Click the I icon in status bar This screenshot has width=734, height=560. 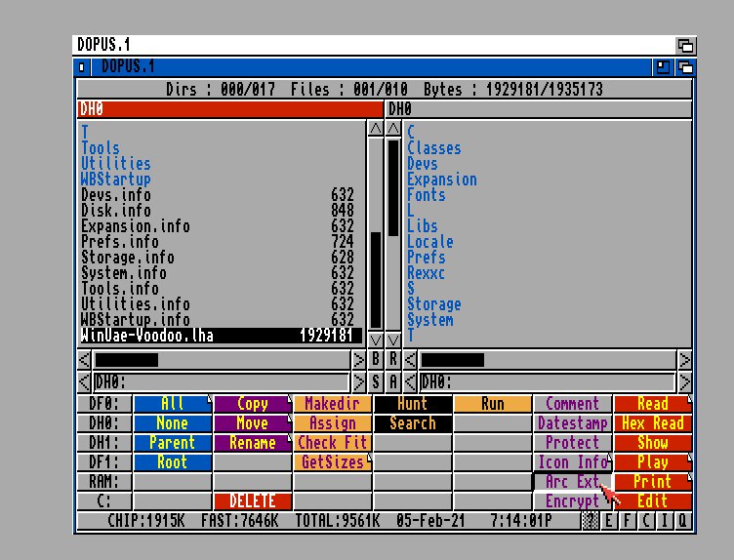664,521
